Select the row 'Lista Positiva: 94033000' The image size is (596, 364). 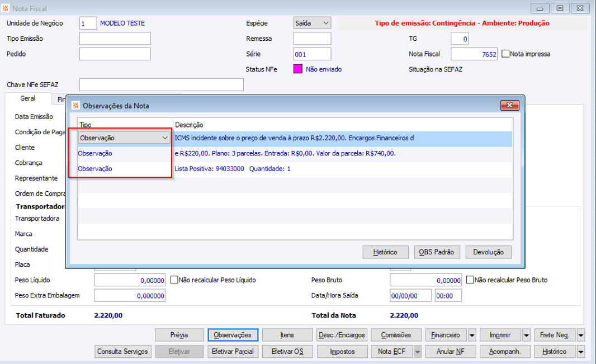pyautogui.click(x=232, y=169)
